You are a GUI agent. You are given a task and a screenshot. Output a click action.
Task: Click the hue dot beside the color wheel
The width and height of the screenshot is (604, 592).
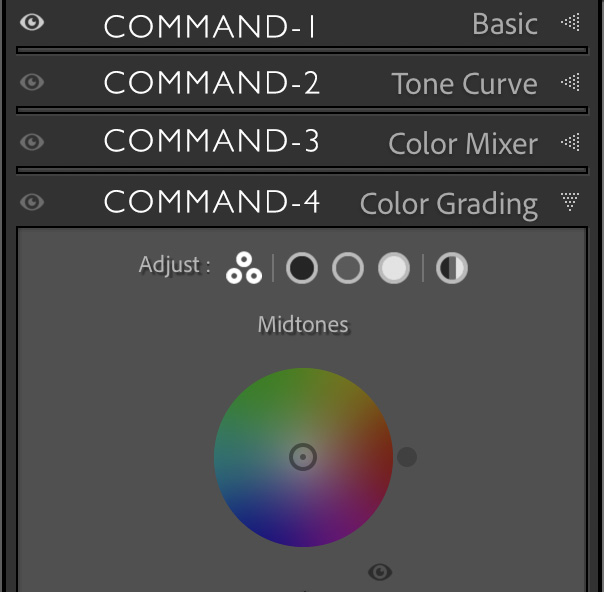[407, 457]
